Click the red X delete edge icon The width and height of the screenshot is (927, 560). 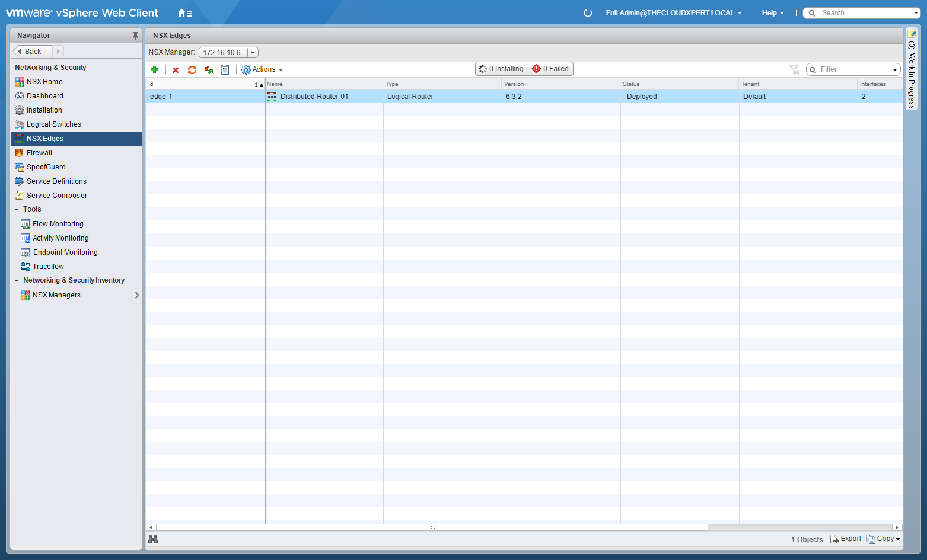tap(176, 70)
